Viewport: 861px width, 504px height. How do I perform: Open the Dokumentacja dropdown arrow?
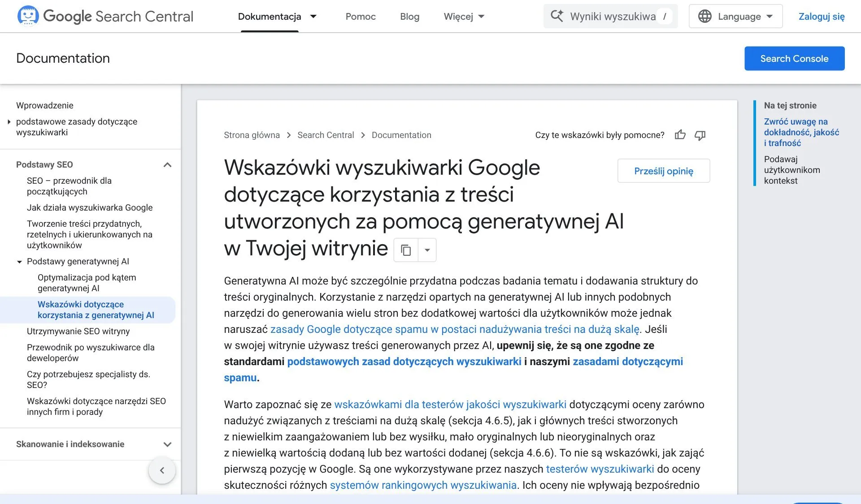pos(313,17)
